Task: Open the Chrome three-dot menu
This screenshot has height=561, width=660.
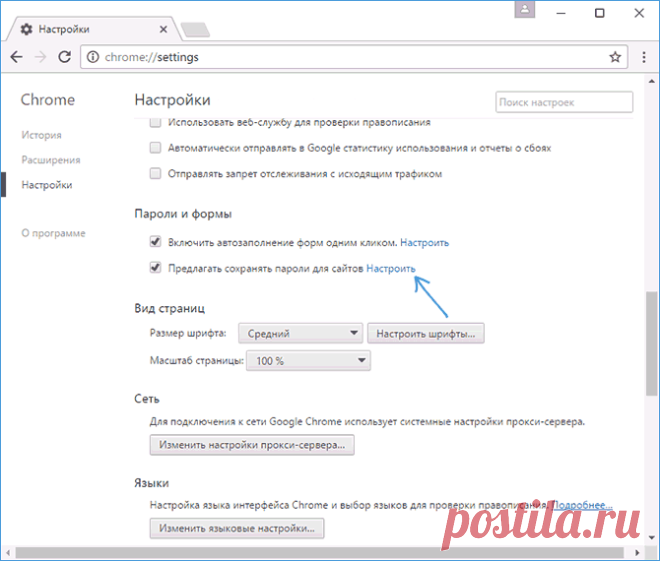Action: tap(644, 57)
